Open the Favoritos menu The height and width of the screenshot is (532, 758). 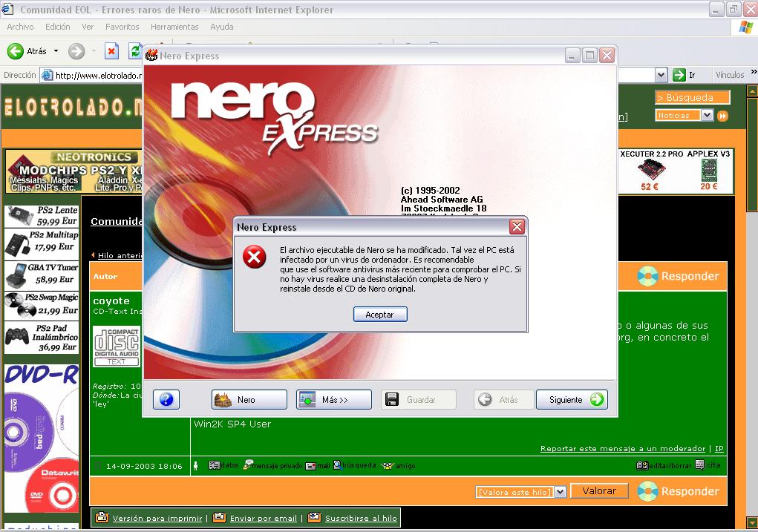coord(122,27)
